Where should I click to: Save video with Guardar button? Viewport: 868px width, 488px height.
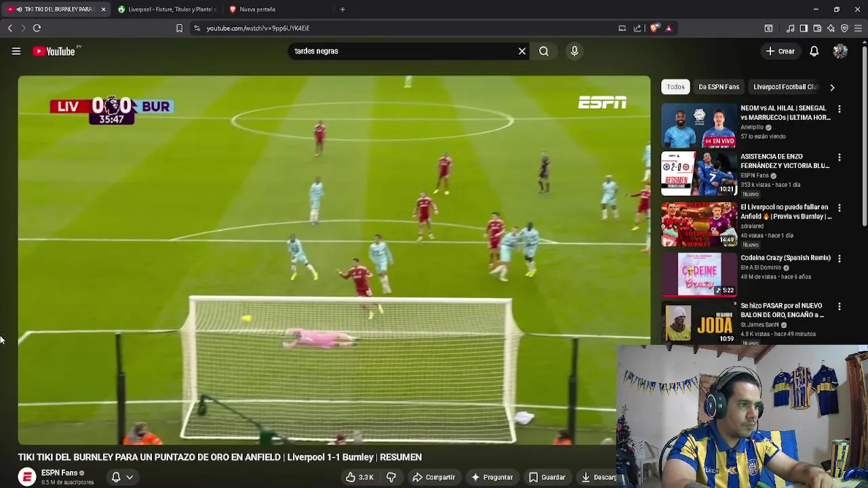(547, 477)
